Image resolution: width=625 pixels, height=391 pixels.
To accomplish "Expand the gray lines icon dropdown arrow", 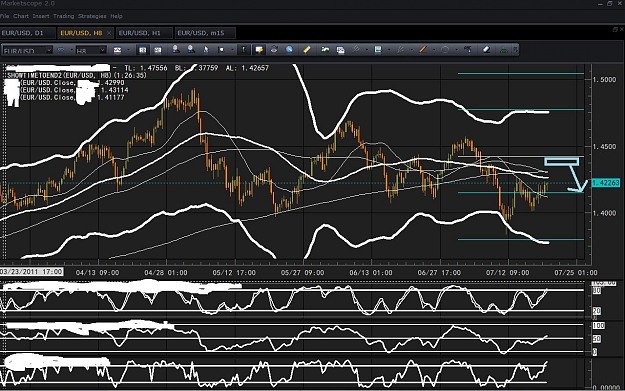I will pyautogui.click(x=367, y=50).
